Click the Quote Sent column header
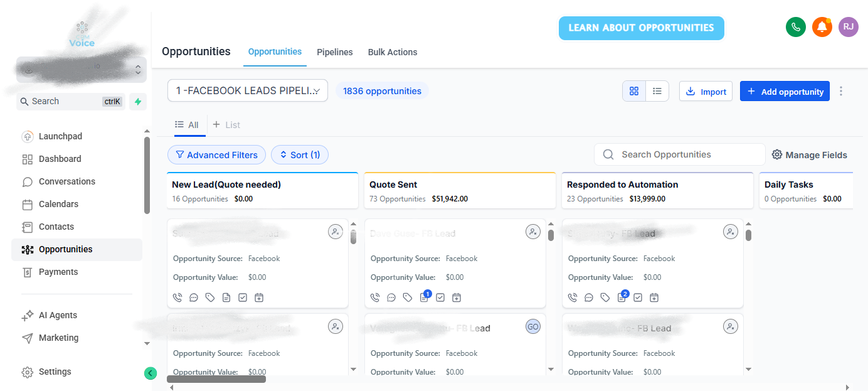 pyautogui.click(x=460, y=191)
